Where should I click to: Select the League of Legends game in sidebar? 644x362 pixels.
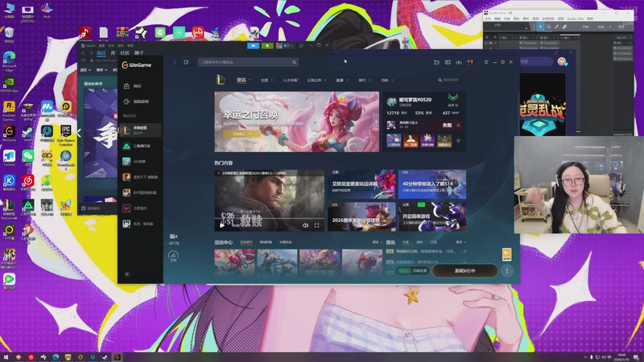[140, 130]
